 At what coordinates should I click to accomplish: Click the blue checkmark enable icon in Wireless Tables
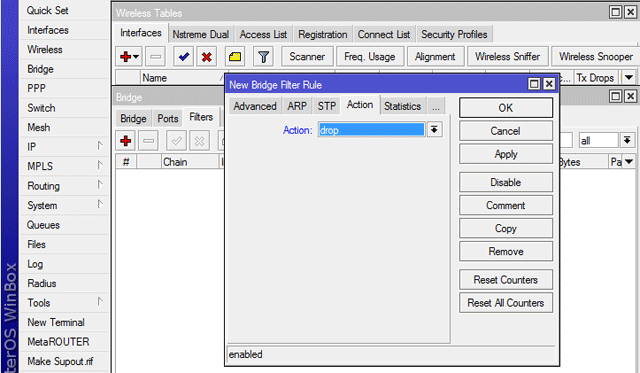[x=184, y=57]
